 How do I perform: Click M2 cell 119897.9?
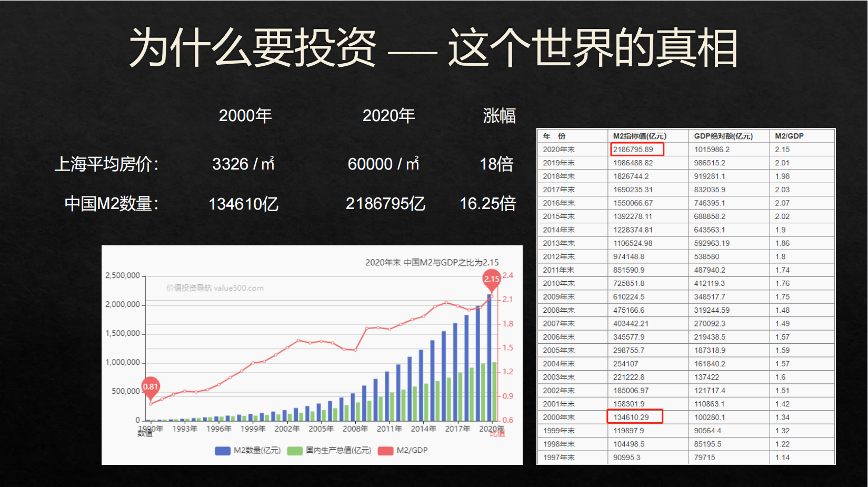point(628,431)
